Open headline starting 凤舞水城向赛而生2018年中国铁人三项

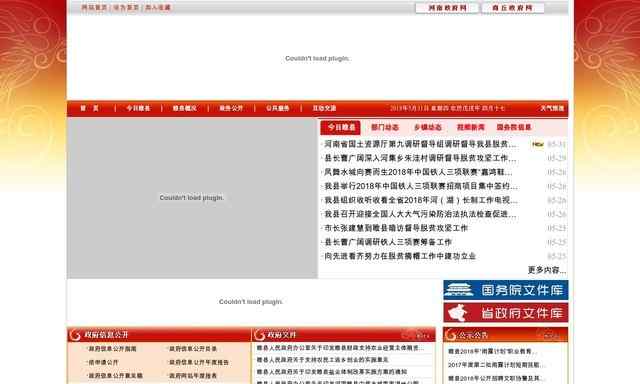(418, 172)
